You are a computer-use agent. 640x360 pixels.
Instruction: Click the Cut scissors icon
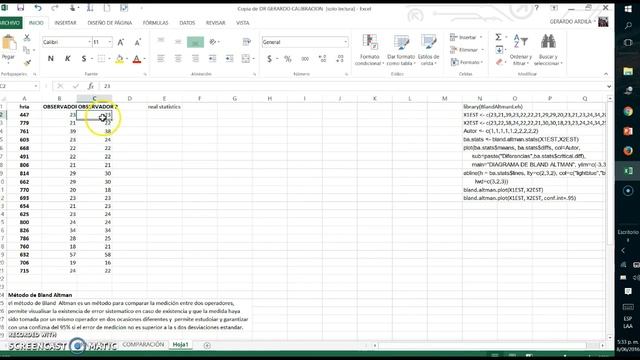click(x=27, y=38)
